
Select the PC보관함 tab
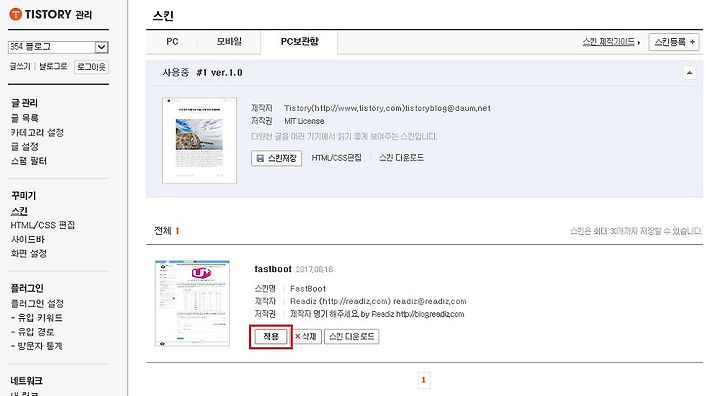(299, 42)
